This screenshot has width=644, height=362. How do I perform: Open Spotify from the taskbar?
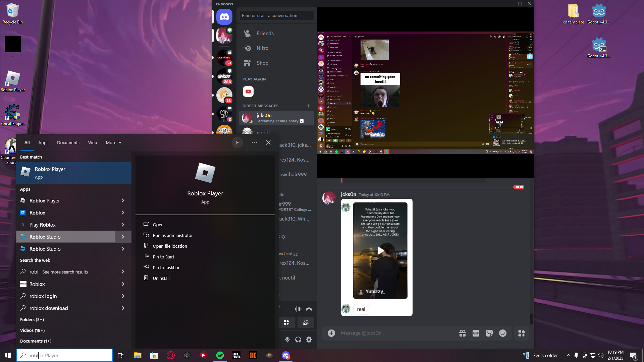click(x=220, y=355)
